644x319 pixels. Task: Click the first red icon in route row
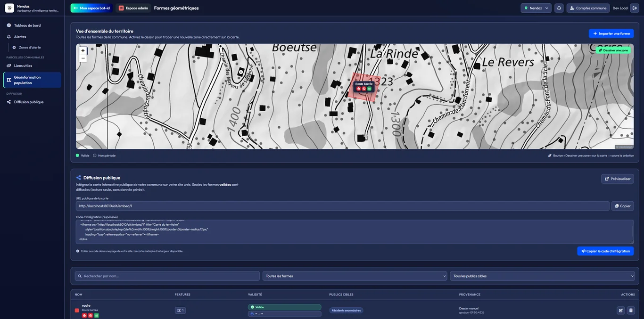tap(84, 315)
